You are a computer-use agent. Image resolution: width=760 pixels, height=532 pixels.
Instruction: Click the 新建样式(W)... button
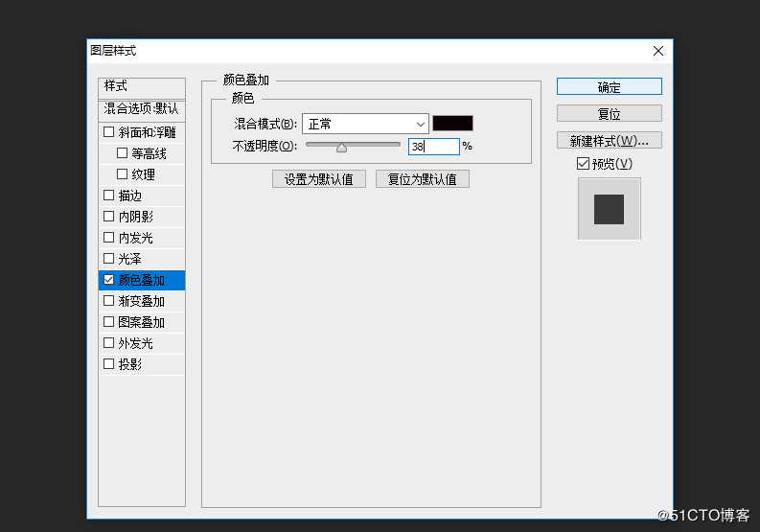(x=610, y=140)
